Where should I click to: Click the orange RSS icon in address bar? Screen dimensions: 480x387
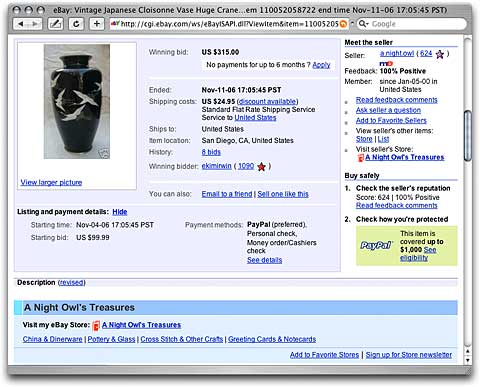point(343,24)
